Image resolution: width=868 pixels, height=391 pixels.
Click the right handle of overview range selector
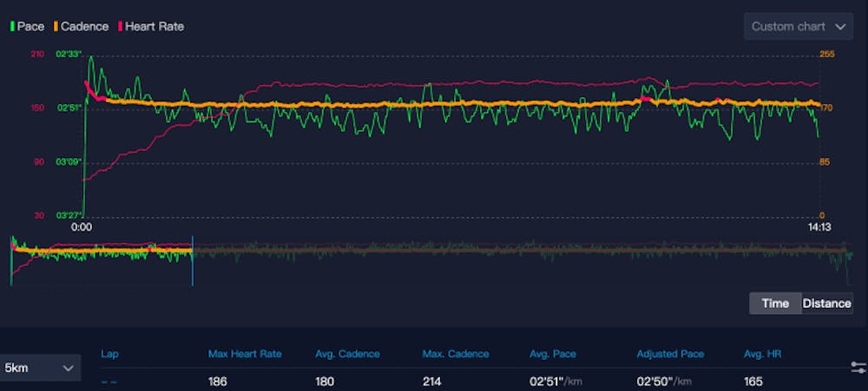(193, 260)
